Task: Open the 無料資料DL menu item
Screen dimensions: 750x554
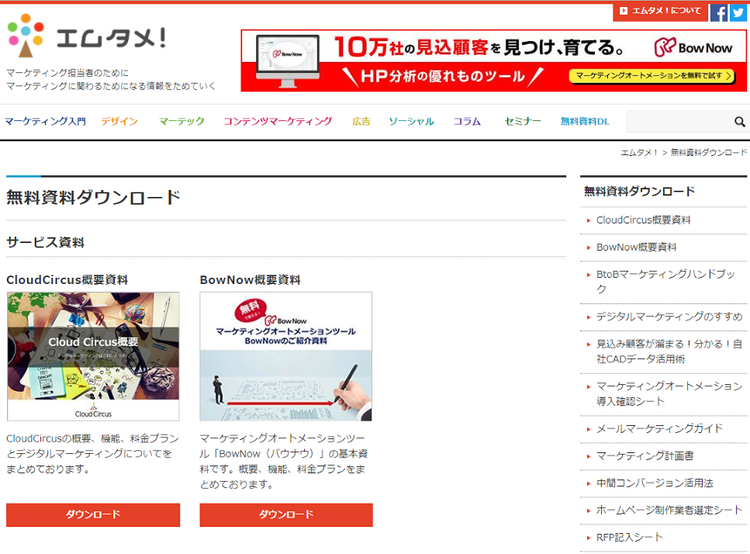Action: pyautogui.click(x=584, y=122)
